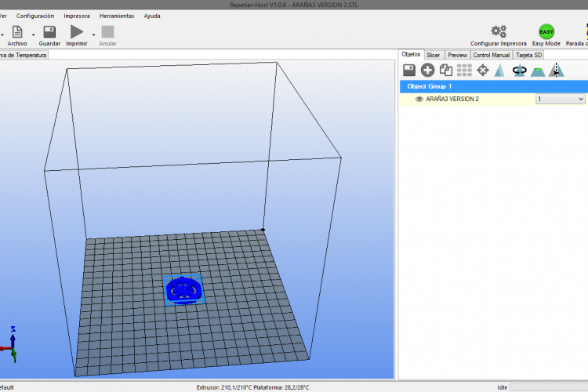This screenshot has height=392, width=588.
Task: Switch to the Tarjeta SD tab
Action: (x=528, y=55)
